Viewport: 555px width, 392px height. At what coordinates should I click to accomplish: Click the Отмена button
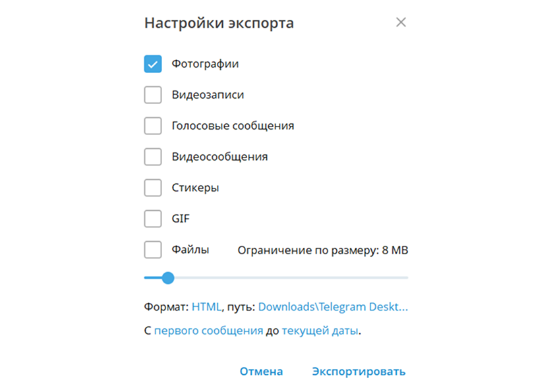click(x=261, y=371)
